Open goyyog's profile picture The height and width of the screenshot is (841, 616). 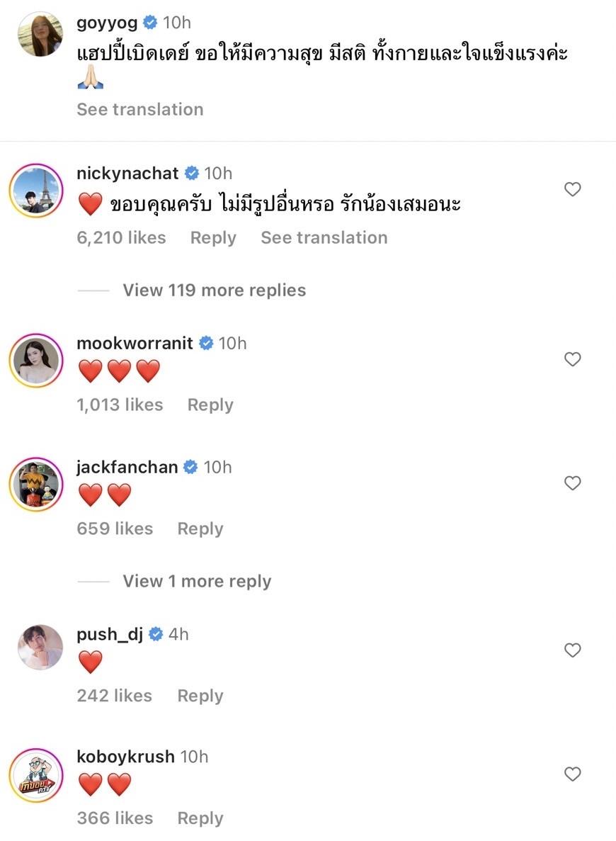pos(40,33)
